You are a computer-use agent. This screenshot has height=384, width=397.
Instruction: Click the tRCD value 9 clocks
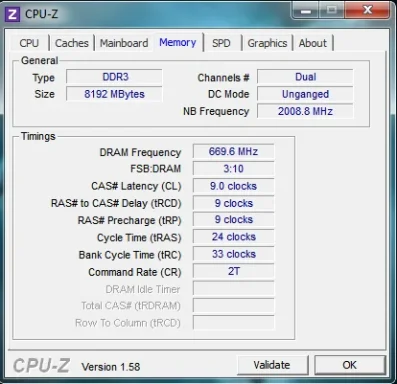click(x=234, y=203)
